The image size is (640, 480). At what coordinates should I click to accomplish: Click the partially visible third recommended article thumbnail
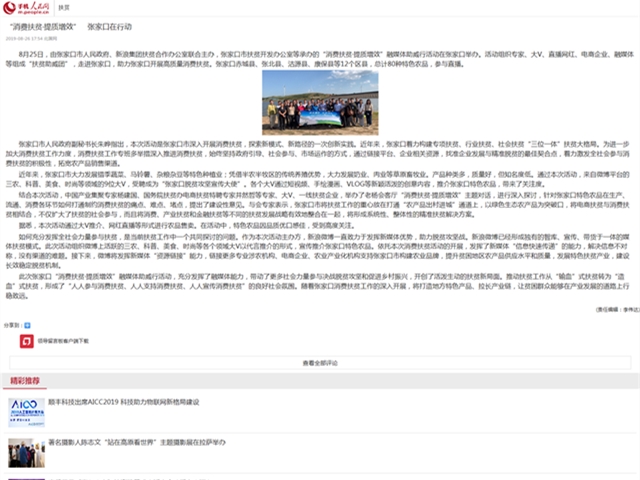pos(26,476)
